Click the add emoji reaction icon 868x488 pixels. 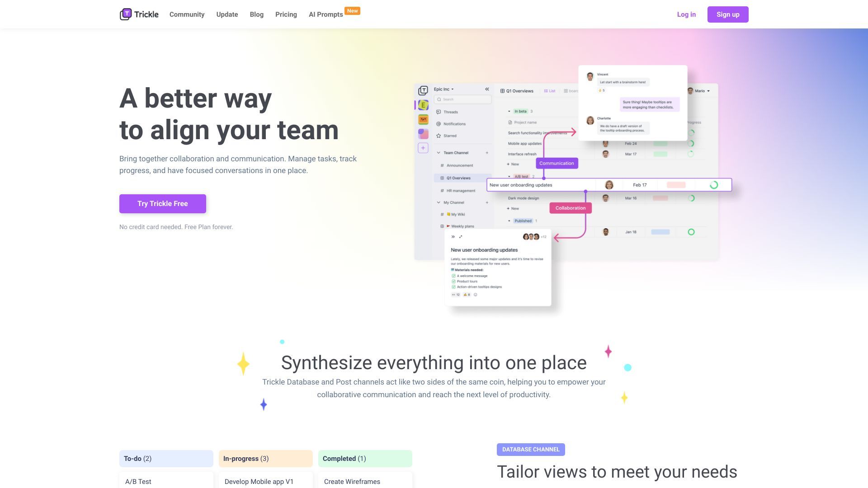(x=475, y=295)
